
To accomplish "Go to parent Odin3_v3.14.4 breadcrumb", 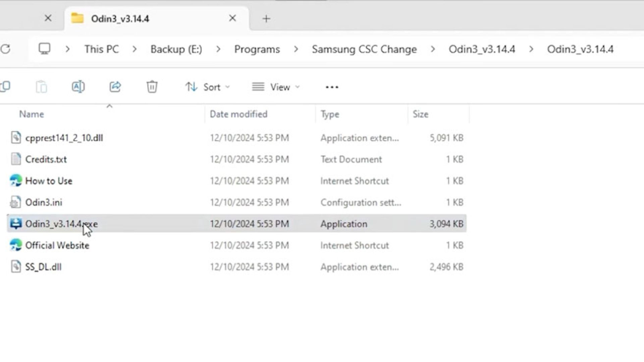I will pos(482,49).
